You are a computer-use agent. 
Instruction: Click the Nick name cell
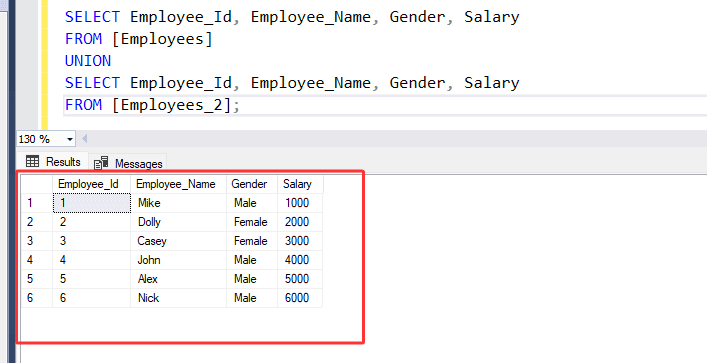point(179,298)
